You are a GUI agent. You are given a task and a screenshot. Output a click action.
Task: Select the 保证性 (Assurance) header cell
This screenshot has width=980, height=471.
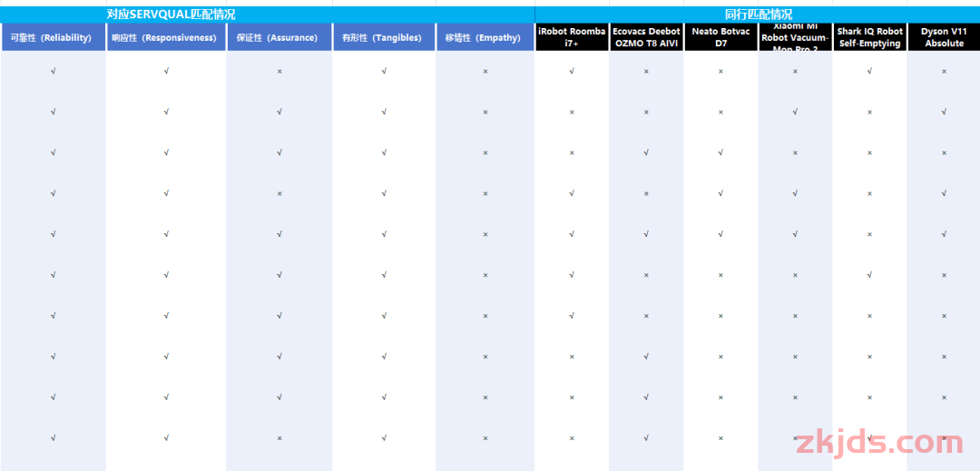click(279, 37)
